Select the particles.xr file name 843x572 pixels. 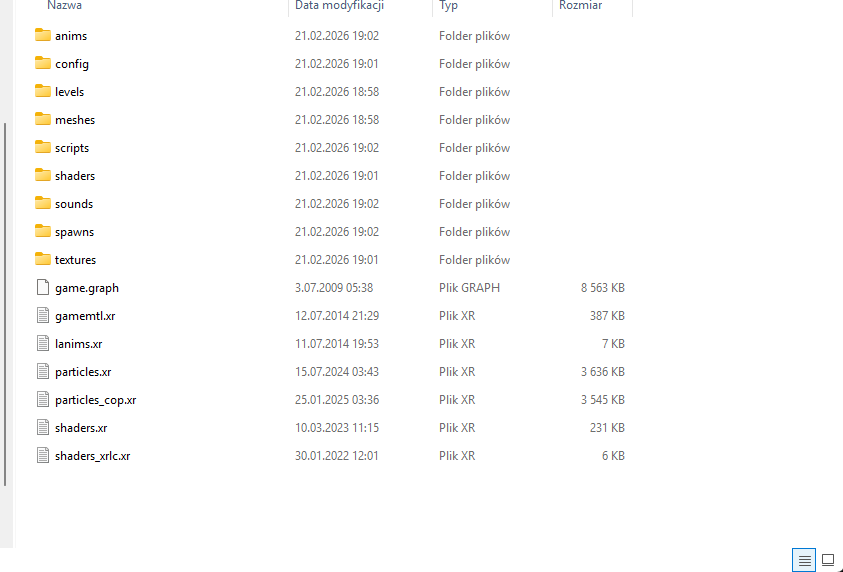pos(83,372)
